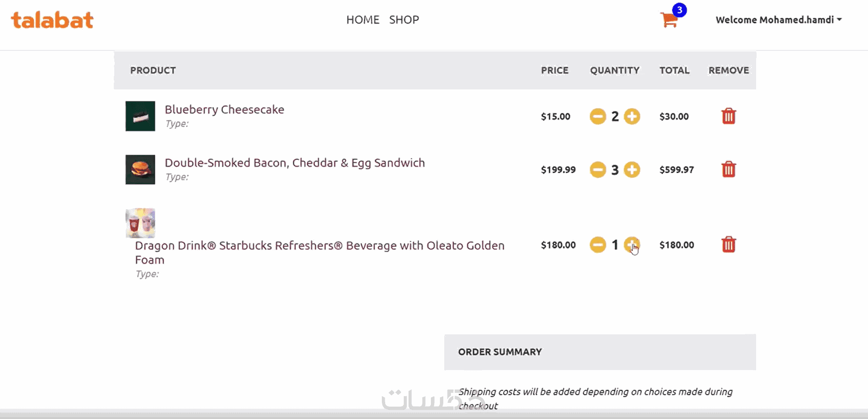The width and height of the screenshot is (868, 419).
Task: Click the Blueberry Cheesecake thumbnail image
Action: pos(140,116)
